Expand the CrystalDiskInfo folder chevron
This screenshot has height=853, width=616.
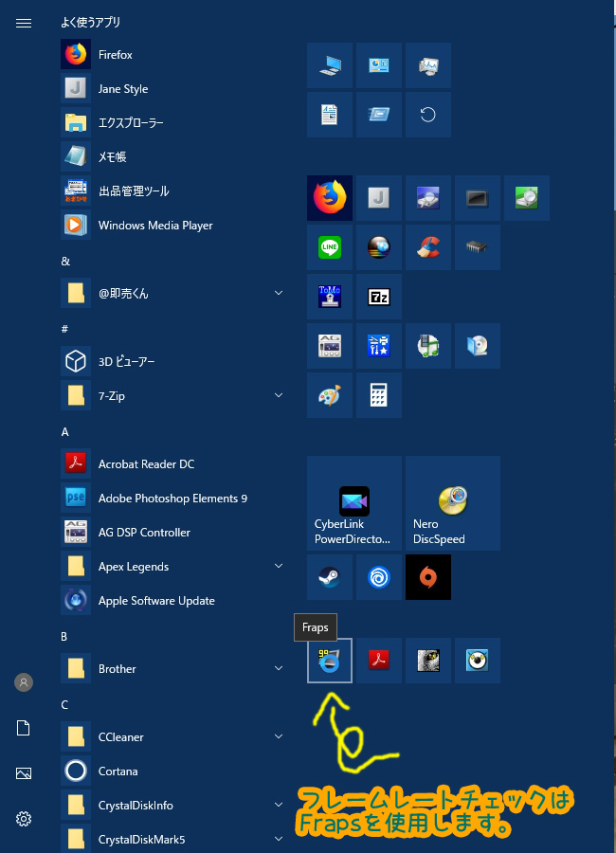tap(279, 805)
